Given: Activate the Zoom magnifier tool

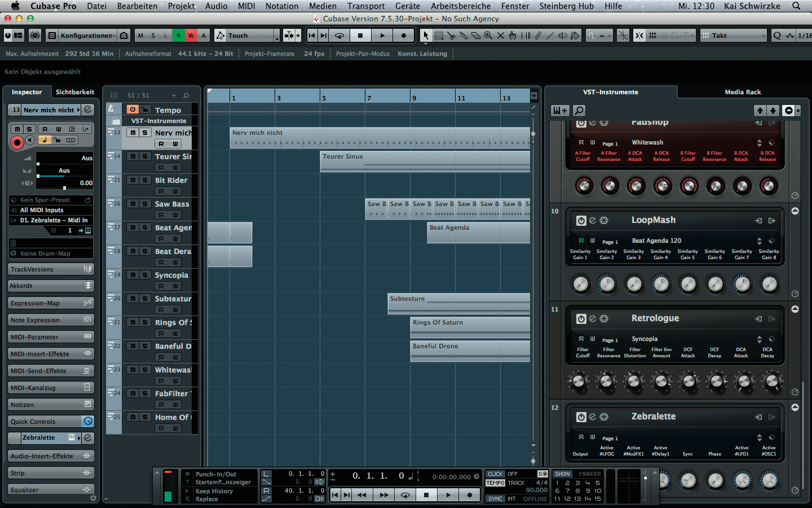Looking at the screenshot, I should (488, 36).
